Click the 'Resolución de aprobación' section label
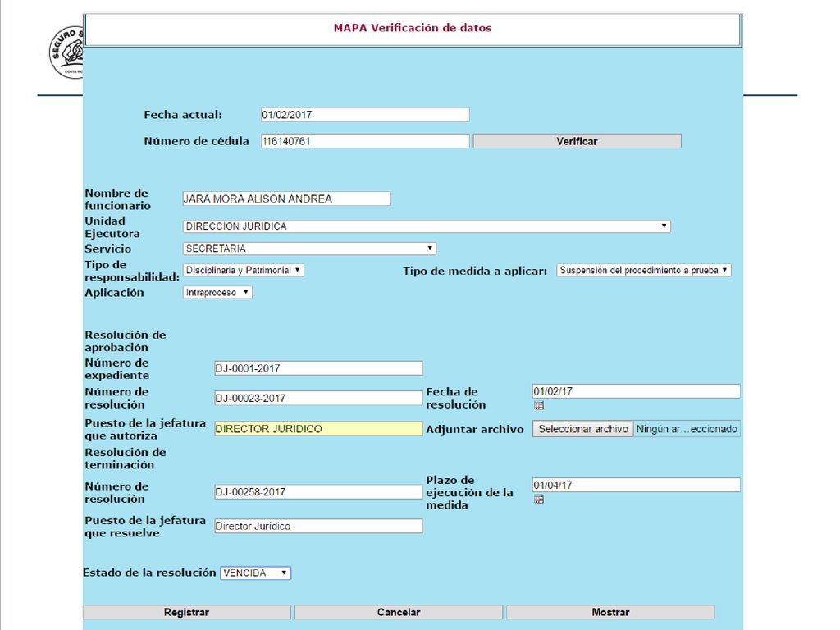Screen dimensions: 840x630 coord(126,341)
